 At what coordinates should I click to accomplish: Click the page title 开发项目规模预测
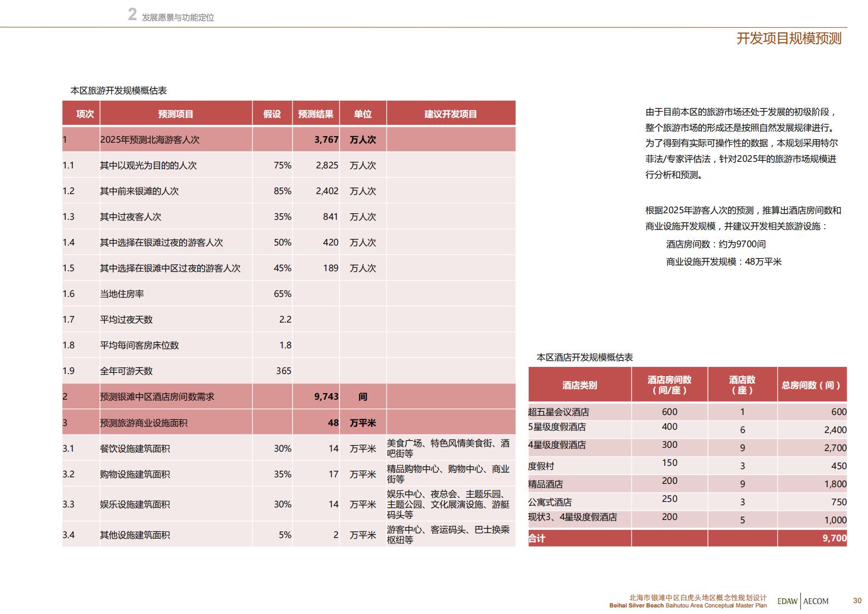point(789,39)
